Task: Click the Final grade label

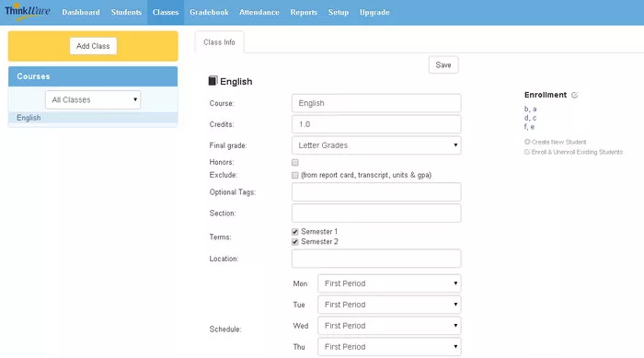Action: pos(228,145)
